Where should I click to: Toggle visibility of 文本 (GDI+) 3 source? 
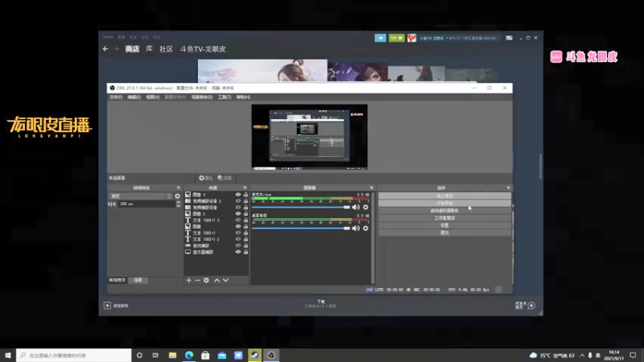(238, 220)
